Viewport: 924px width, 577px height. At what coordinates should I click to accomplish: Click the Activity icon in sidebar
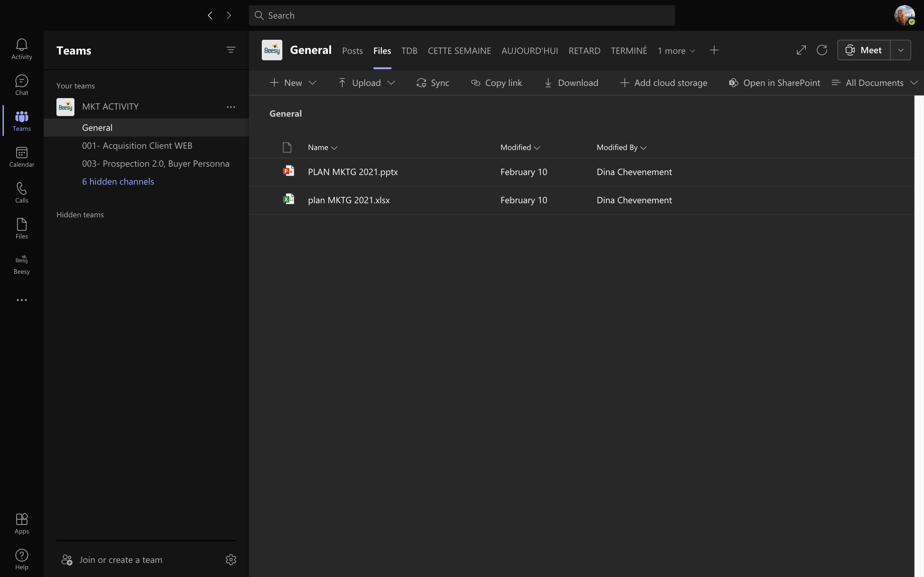(21, 48)
